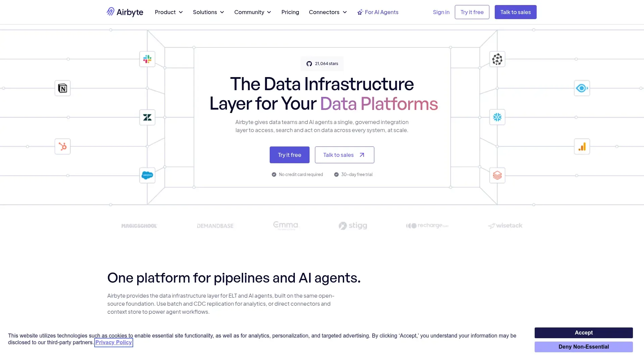The height and width of the screenshot is (362, 644).
Task: Click the Google Analytics bar-chart icon
Action: click(x=582, y=146)
